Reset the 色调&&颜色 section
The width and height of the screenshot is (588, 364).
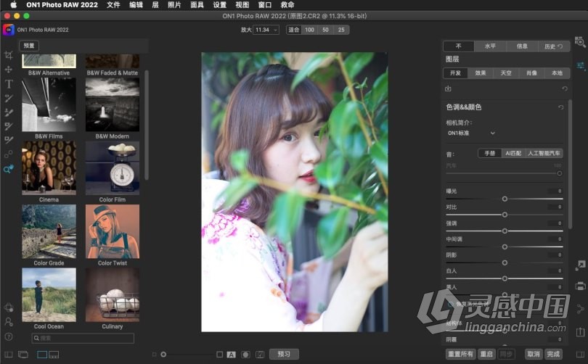tap(560, 107)
